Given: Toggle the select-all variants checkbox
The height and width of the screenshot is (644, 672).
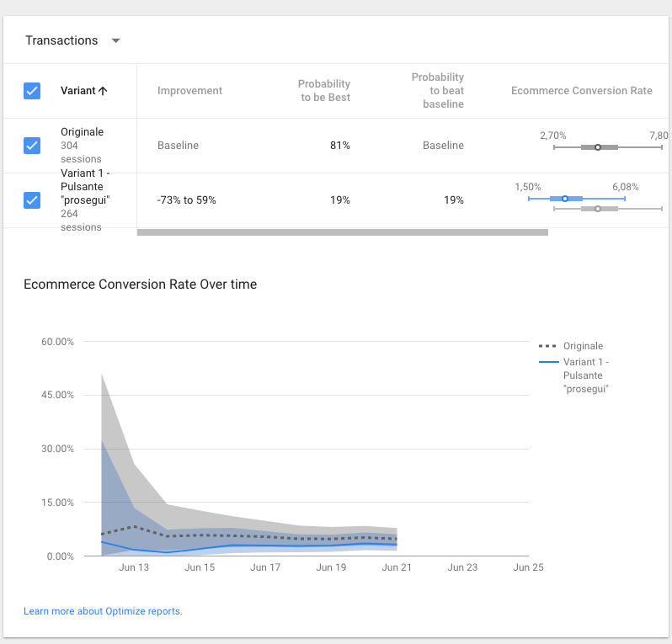Looking at the screenshot, I should coord(32,91).
